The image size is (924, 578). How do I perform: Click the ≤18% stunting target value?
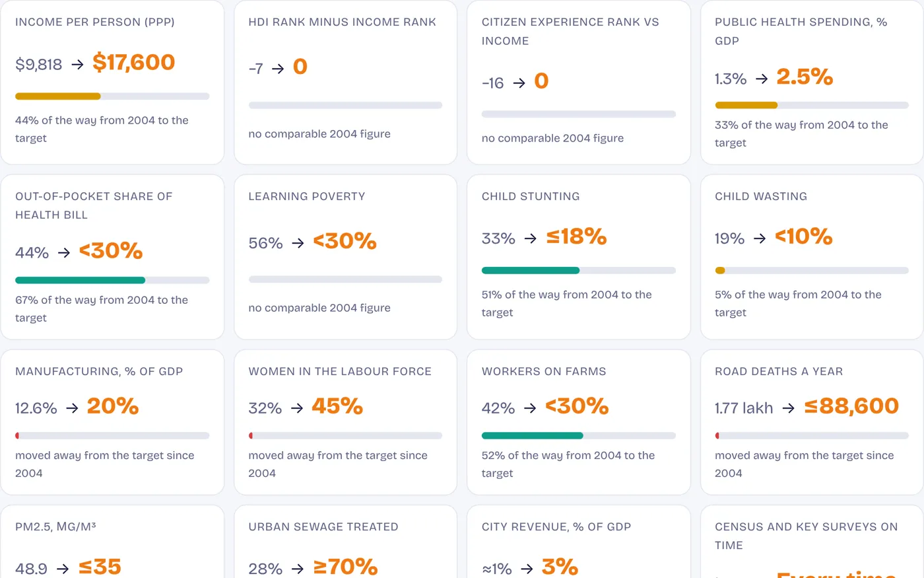(576, 236)
